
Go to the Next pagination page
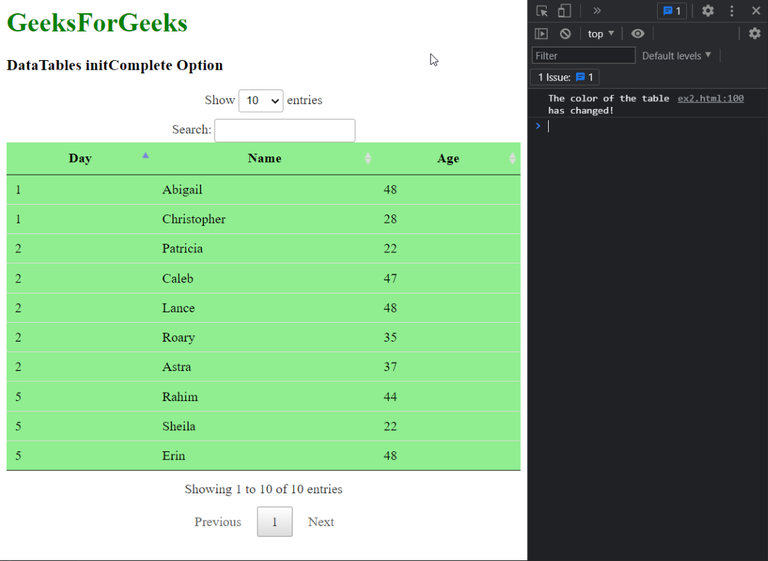321,522
